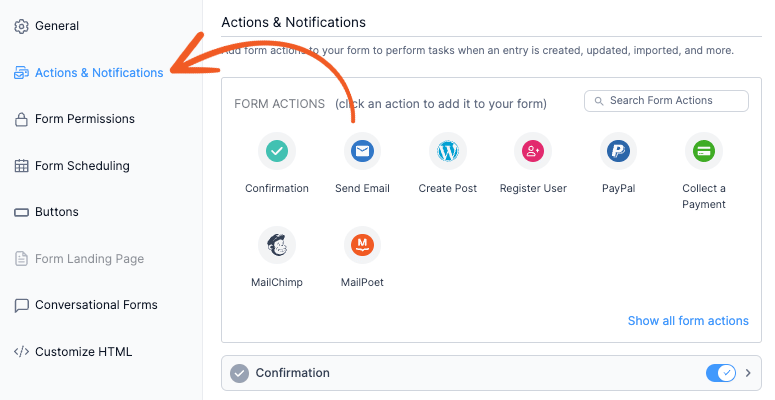This screenshot has width=775, height=400.
Task: Go to Form Scheduling settings
Action: [x=72, y=166]
